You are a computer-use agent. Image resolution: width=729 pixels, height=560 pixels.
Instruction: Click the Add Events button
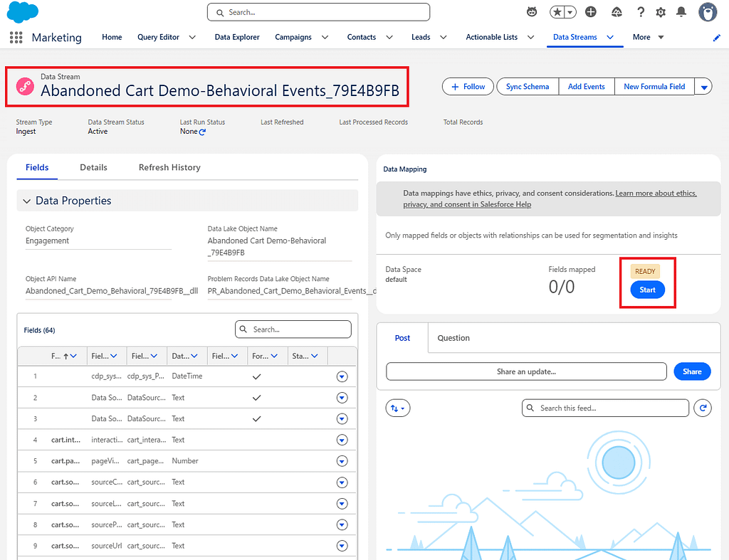[587, 86]
